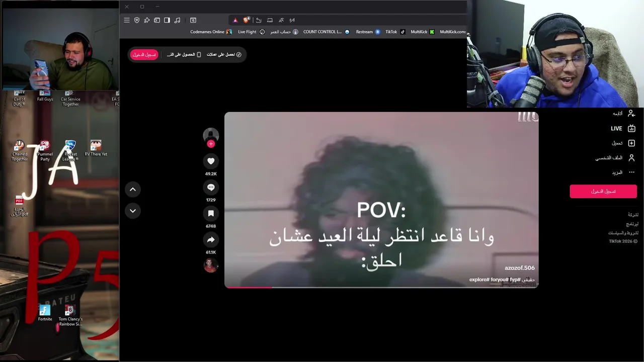Open the browser wallet icon
Screen dimensions: 644x362
pyautogui.click(x=157, y=20)
